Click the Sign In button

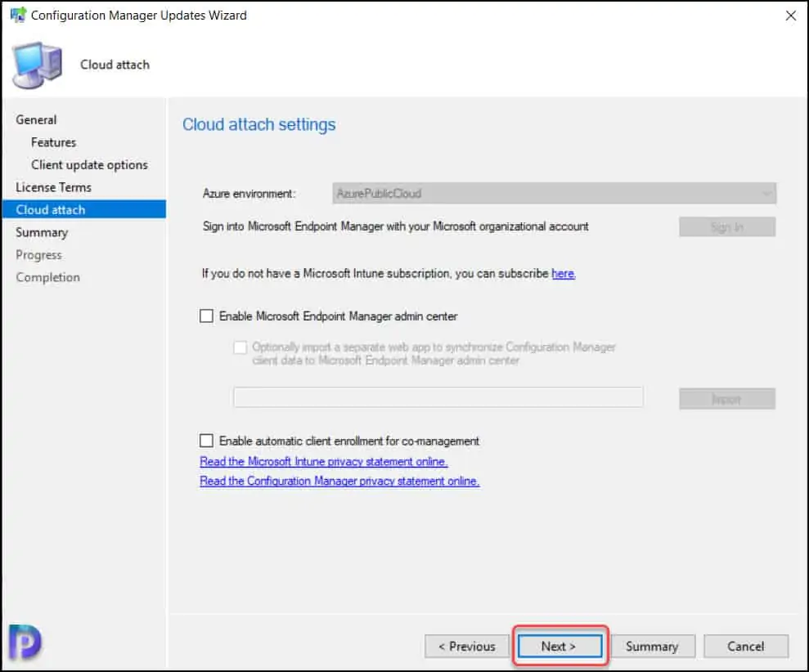tap(727, 227)
